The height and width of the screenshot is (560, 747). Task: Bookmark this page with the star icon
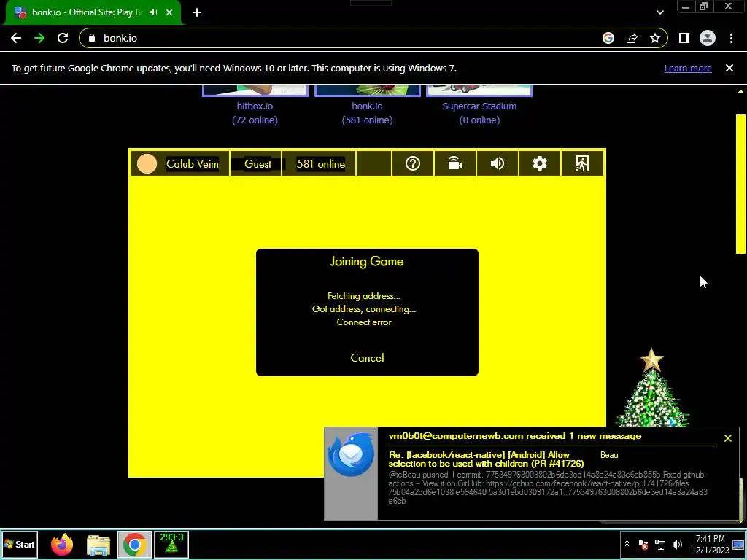tap(655, 38)
